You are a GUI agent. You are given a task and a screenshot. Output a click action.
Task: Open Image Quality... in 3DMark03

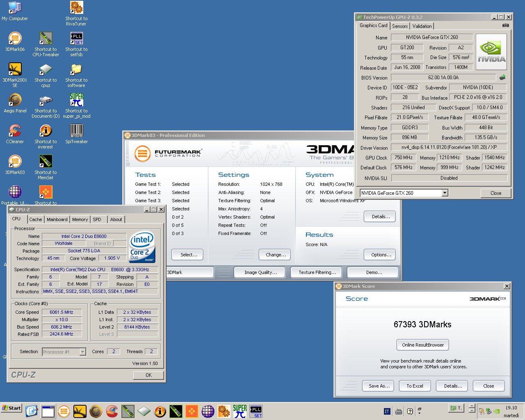coord(260,272)
